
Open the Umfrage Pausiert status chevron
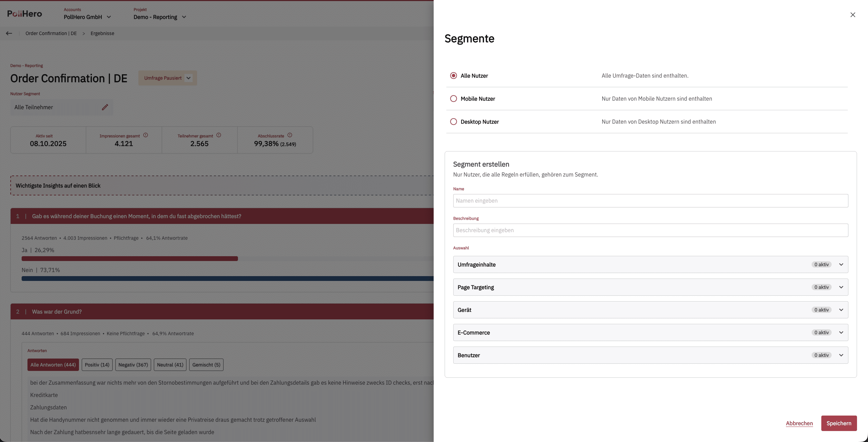click(x=189, y=78)
